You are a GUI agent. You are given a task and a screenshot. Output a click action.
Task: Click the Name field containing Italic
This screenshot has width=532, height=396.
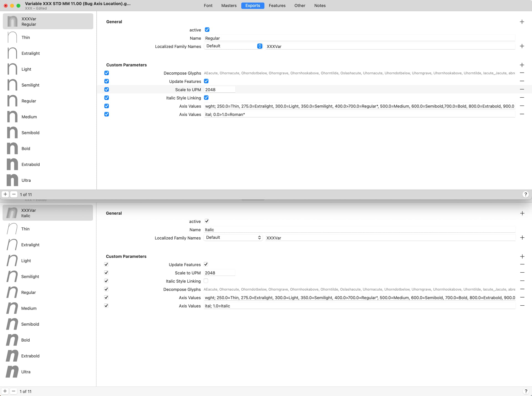(359, 230)
